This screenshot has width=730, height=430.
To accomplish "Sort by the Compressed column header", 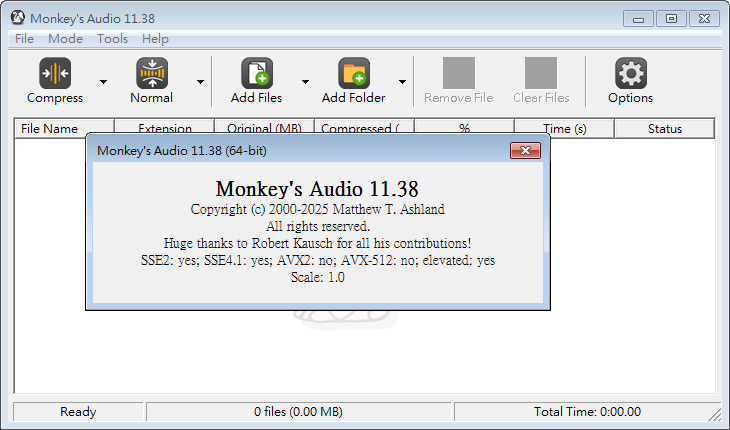I will [365, 128].
